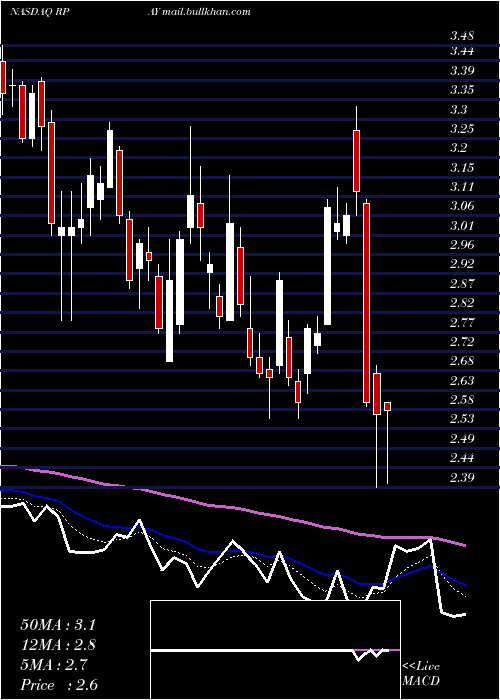This screenshot has height=700, width=500.
Task: Click the MACD inset chart panel
Action: pos(275,650)
